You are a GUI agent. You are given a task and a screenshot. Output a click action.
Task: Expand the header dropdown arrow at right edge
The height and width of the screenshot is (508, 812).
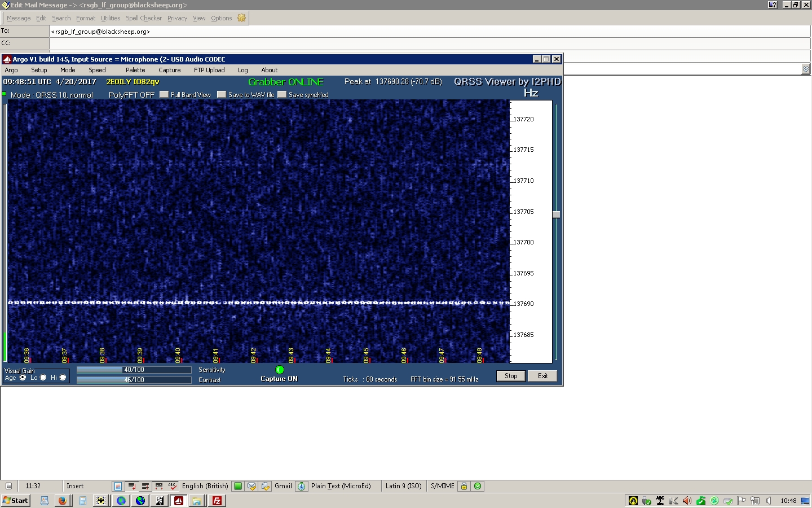tap(806, 69)
